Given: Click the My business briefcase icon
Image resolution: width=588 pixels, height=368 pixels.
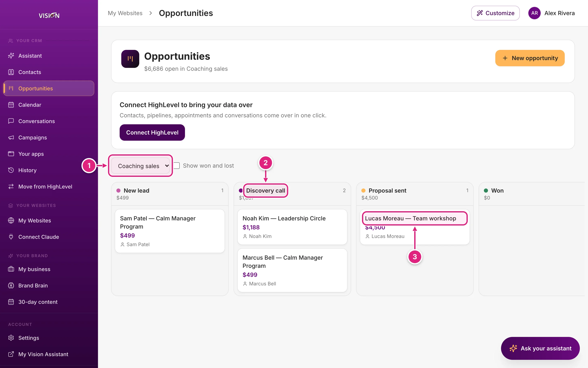Looking at the screenshot, I should click(x=11, y=269).
